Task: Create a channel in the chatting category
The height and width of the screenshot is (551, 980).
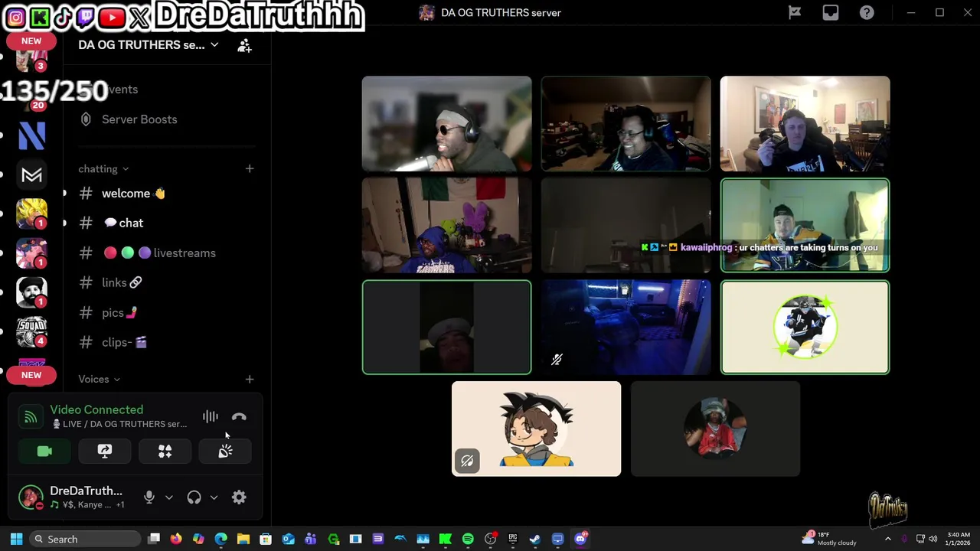Action: 249,168
